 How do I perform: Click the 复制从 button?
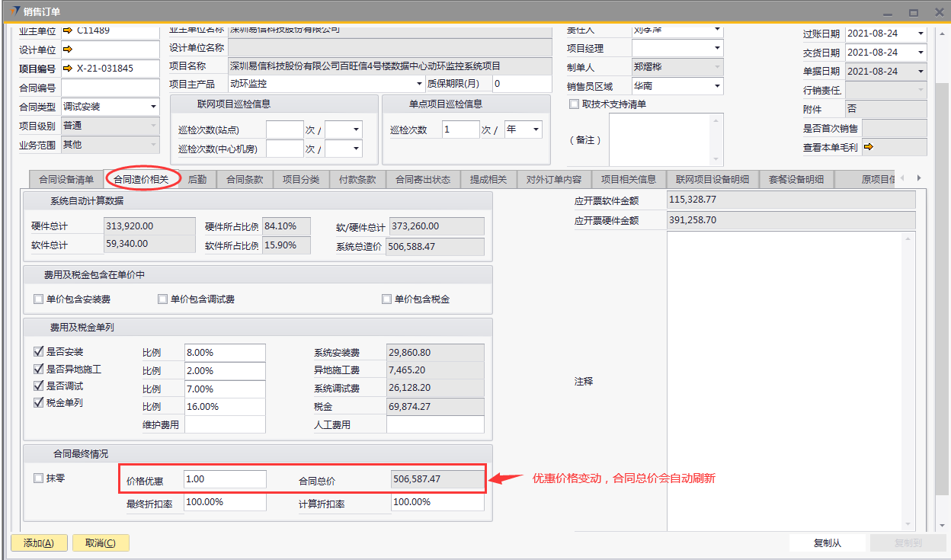pyautogui.click(x=827, y=543)
